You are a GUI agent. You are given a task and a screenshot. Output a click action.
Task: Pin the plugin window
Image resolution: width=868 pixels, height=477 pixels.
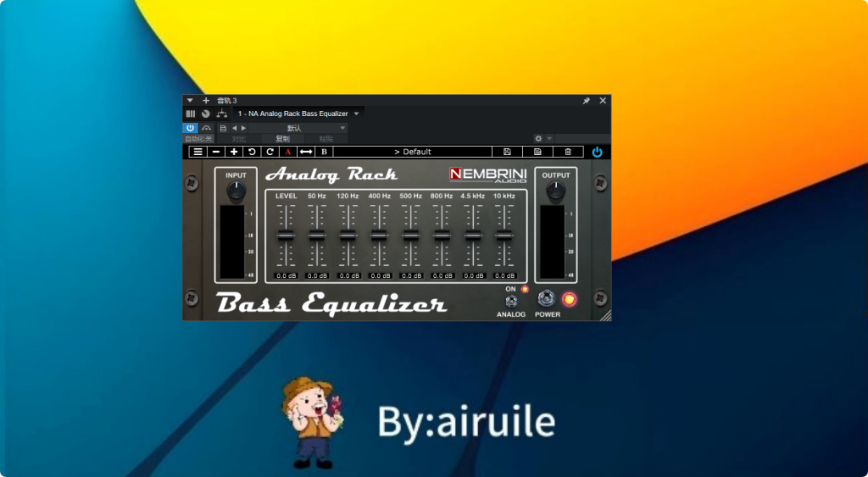coord(587,101)
